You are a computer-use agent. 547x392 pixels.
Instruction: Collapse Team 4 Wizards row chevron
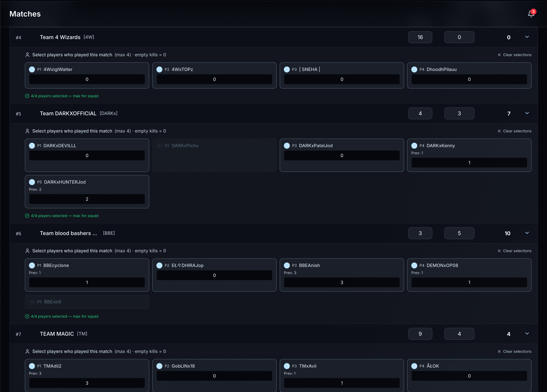527,37
